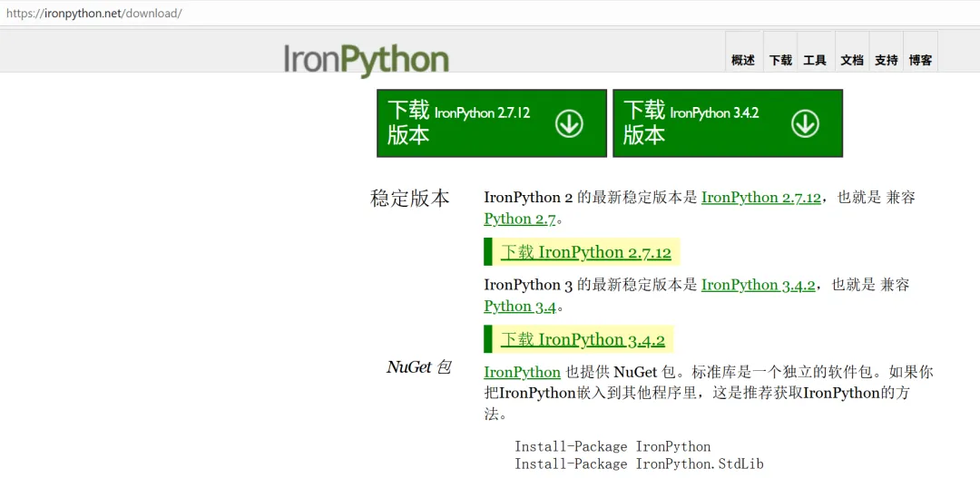
Task: Click the highlighted 下载 IronPython 2.7.12 link
Action: (x=585, y=252)
